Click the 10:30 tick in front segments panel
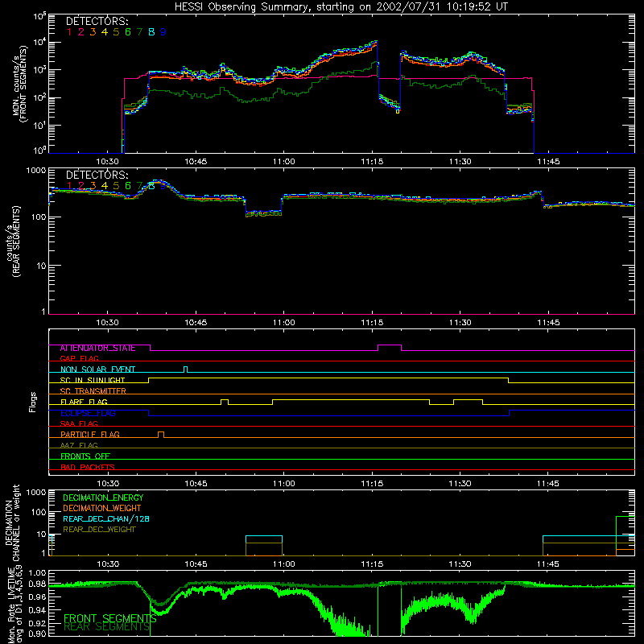 (x=108, y=162)
